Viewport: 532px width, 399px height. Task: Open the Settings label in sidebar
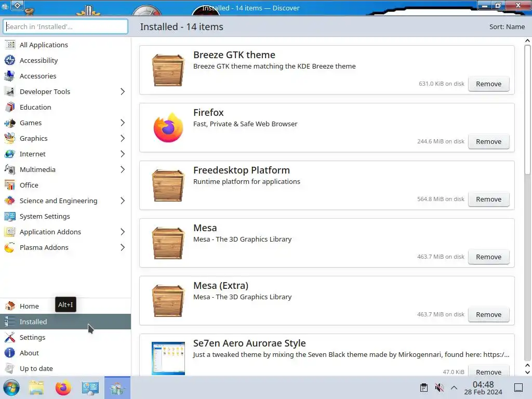pyautogui.click(x=33, y=337)
